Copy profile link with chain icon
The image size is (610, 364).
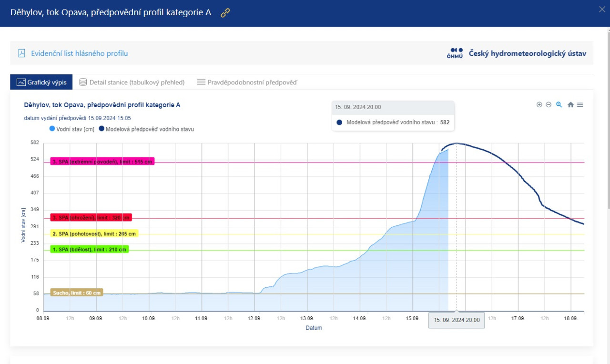pos(225,13)
